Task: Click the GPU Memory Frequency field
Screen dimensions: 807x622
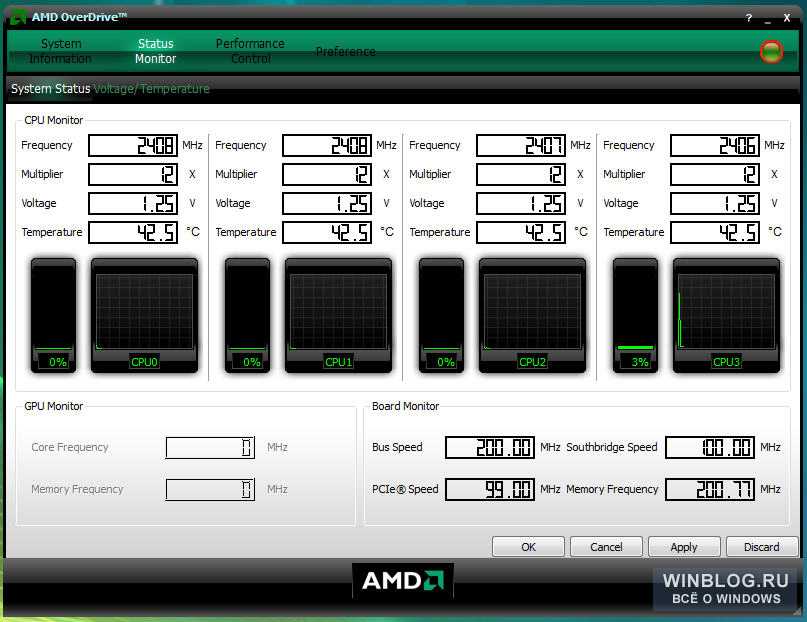Action: [210, 489]
